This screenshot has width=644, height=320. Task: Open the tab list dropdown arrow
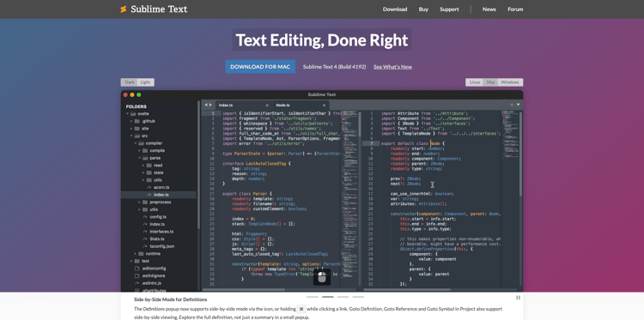point(519,105)
